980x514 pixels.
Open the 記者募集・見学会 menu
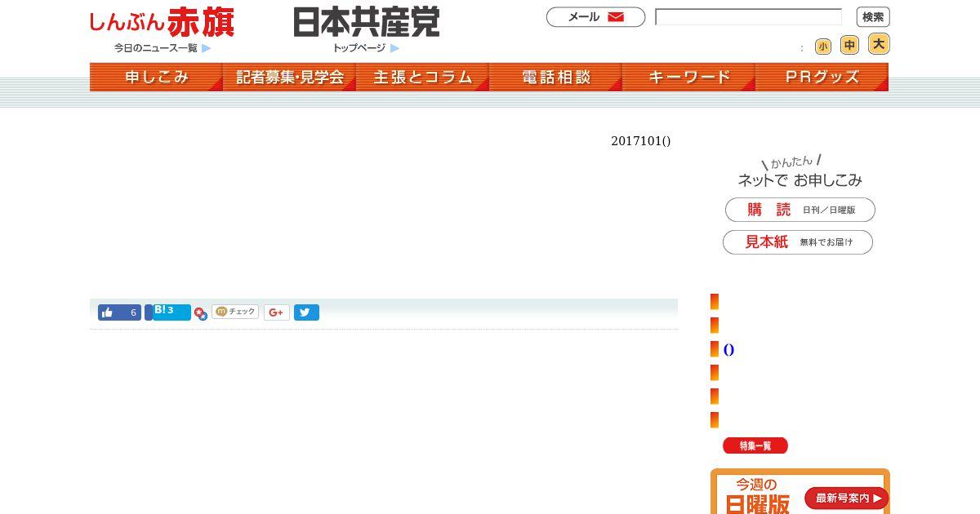289,77
